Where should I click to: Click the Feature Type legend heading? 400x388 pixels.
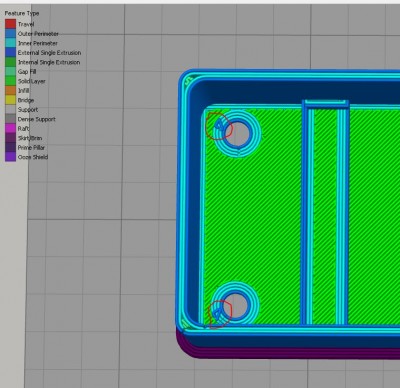(22, 13)
